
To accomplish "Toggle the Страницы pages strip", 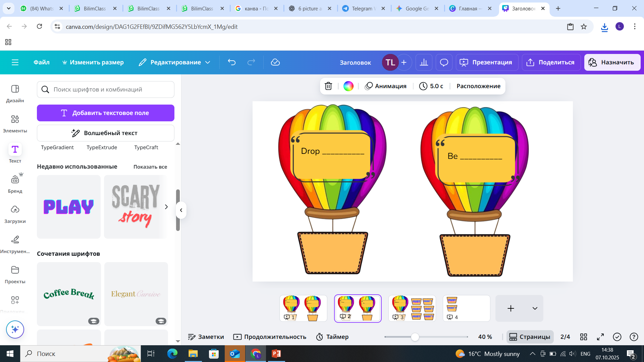I will 530,337.
